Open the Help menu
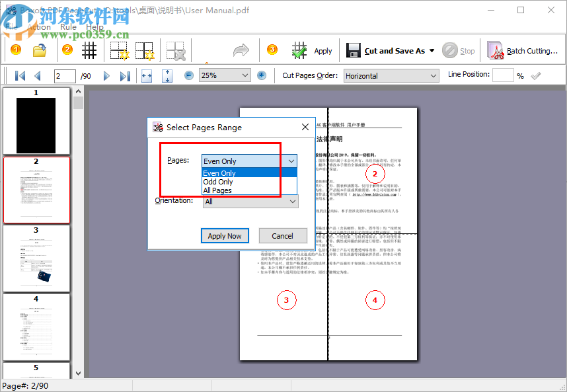 click(94, 27)
